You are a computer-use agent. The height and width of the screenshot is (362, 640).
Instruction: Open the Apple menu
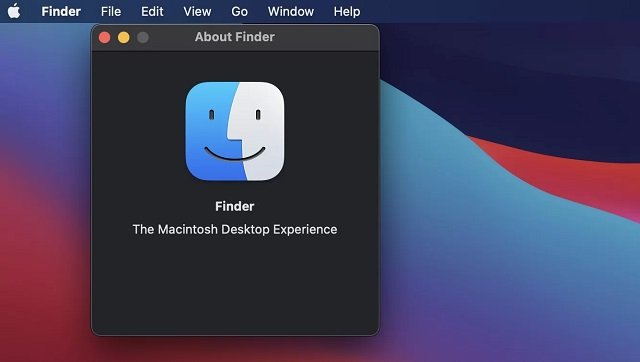pyautogui.click(x=14, y=11)
